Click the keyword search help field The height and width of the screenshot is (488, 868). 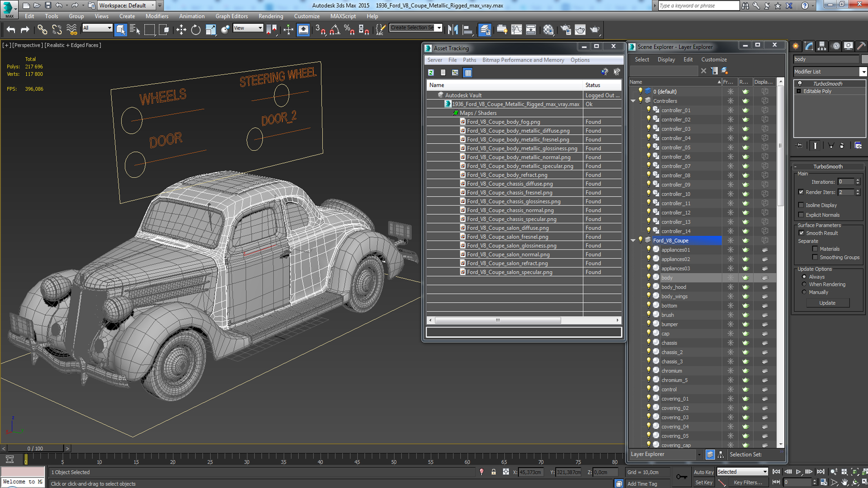pos(698,5)
